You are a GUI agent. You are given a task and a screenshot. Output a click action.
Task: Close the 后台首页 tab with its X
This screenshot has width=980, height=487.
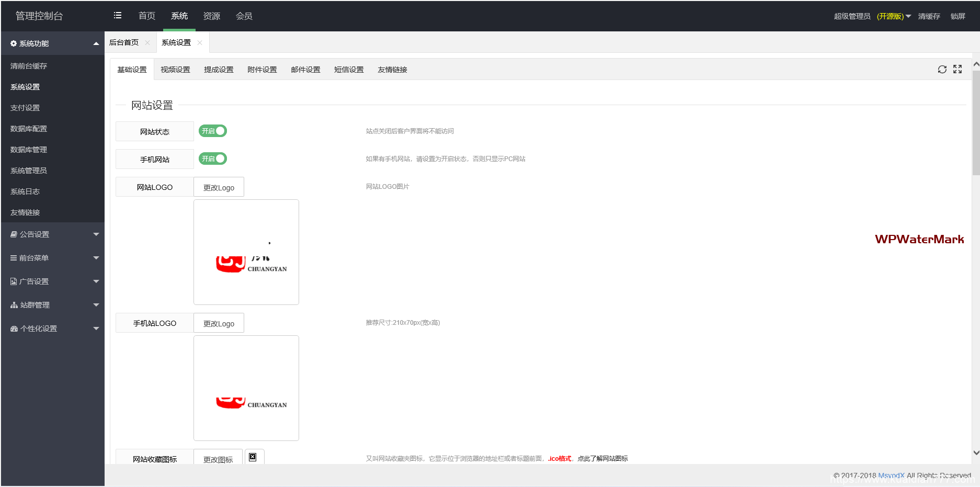point(147,43)
